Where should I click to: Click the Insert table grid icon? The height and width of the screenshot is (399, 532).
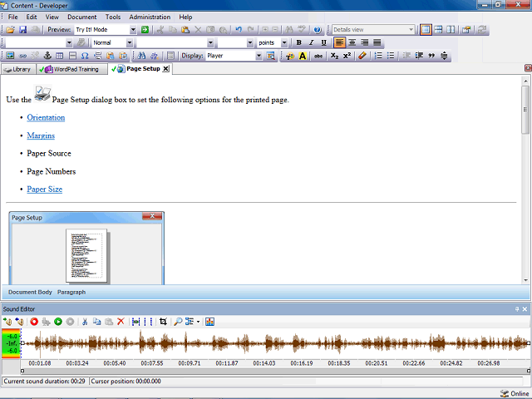point(60,56)
